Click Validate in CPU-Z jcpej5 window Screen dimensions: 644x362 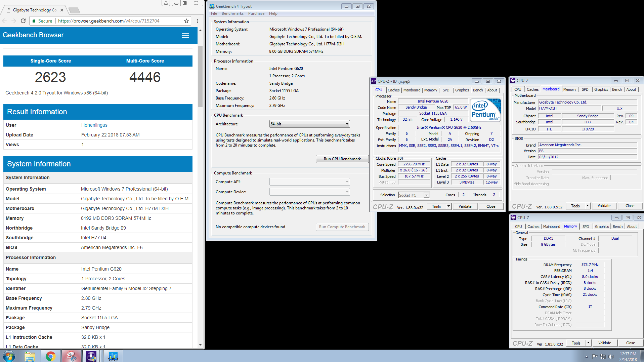[x=465, y=206]
